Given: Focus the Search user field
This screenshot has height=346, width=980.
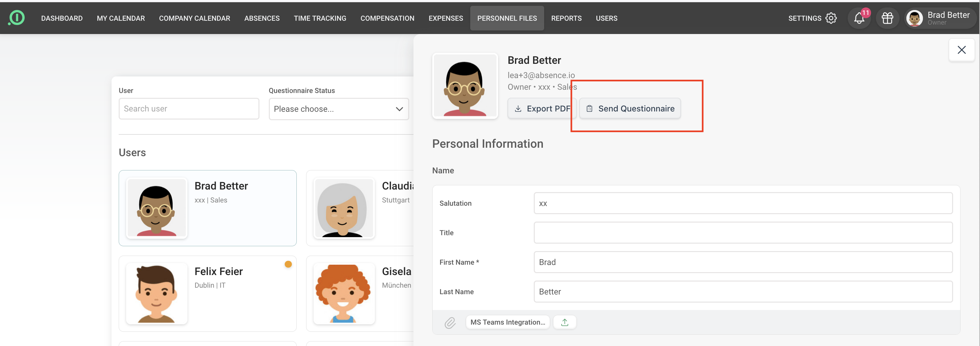Looking at the screenshot, I should 189,109.
